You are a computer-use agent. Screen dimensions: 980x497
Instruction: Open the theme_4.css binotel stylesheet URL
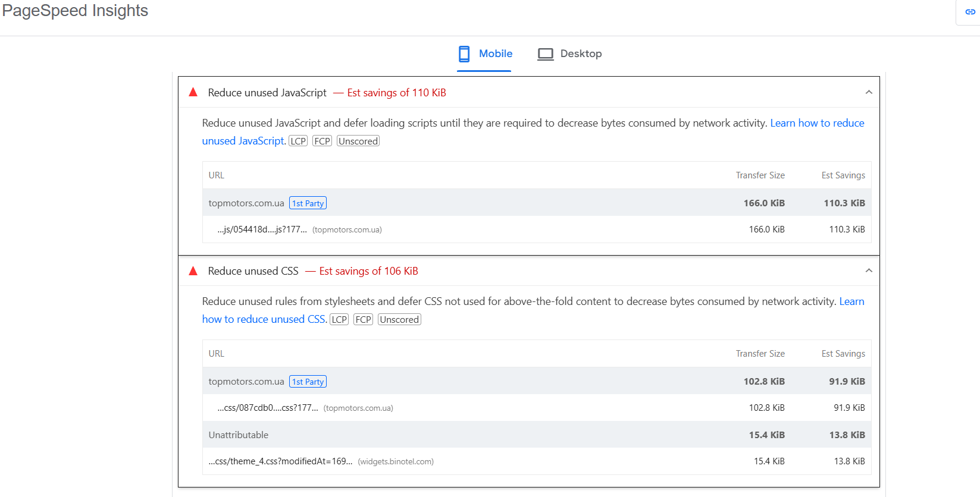(280, 461)
